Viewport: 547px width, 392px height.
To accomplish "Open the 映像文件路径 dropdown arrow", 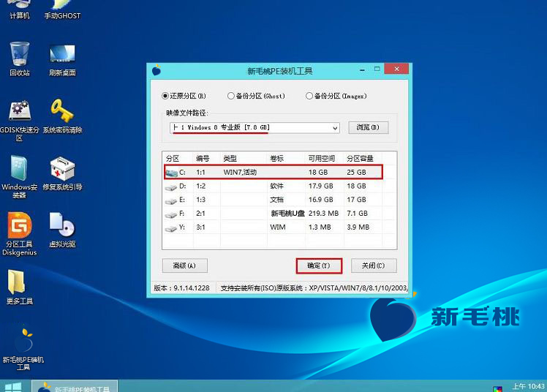I will coord(335,128).
